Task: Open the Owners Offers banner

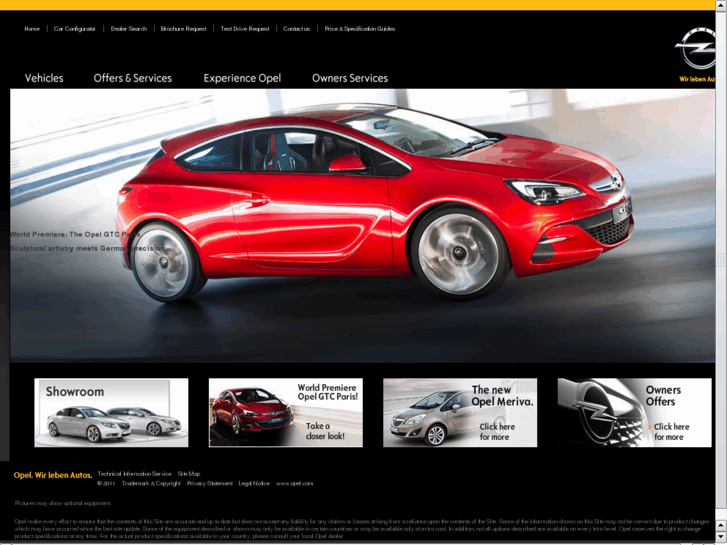Action: pos(634,412)
